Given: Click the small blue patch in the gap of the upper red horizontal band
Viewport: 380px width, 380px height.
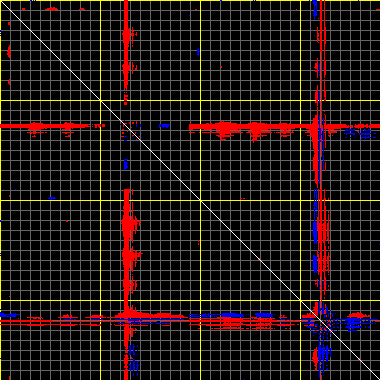Looking at the screenshot, I should pyautogui.click(x=164, y=126).
